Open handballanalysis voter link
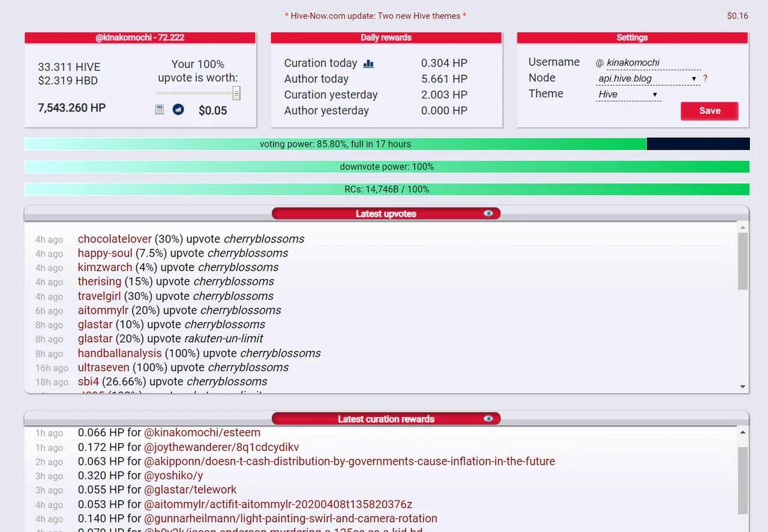 pyautogui.click(x=120, y=353)
